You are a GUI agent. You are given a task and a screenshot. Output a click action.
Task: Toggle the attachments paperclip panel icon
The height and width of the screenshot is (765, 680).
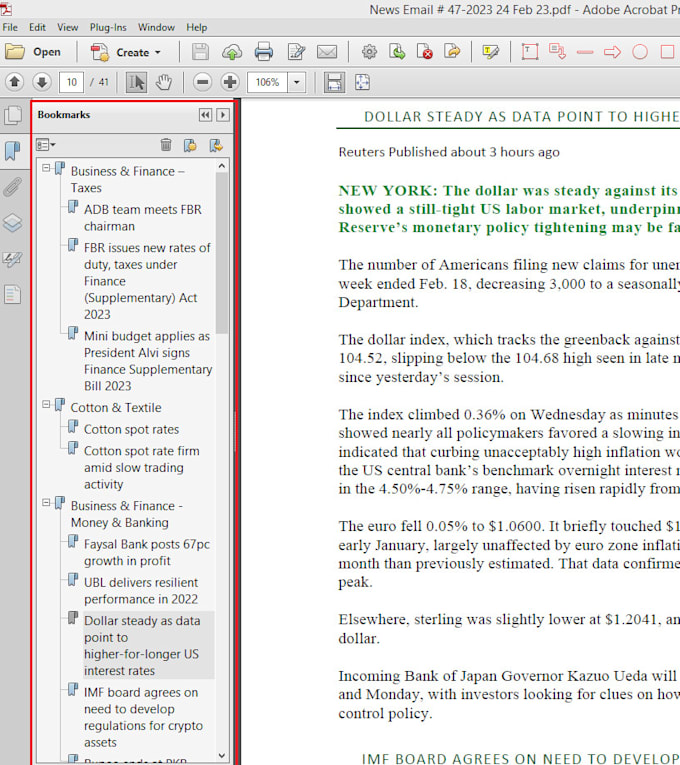coord(13,187)
